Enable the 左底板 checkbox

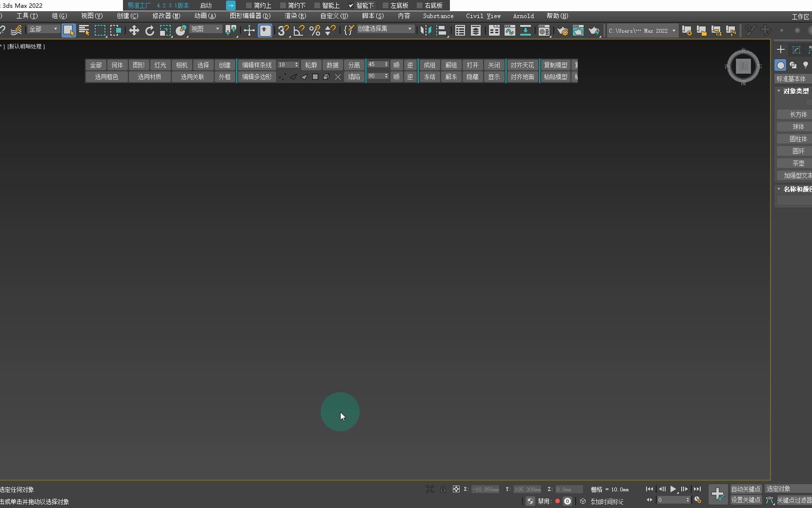385,5
